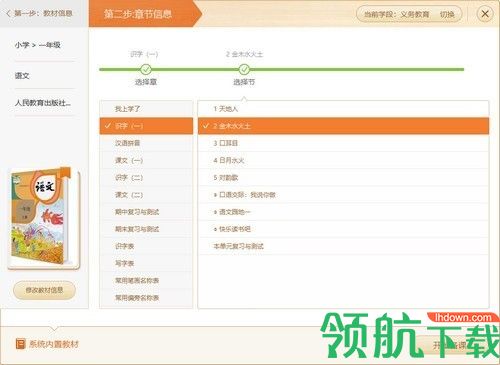Click 切换 to change the current 学段
The height and width of the screenshot is (365, 500).
[447, 14]
